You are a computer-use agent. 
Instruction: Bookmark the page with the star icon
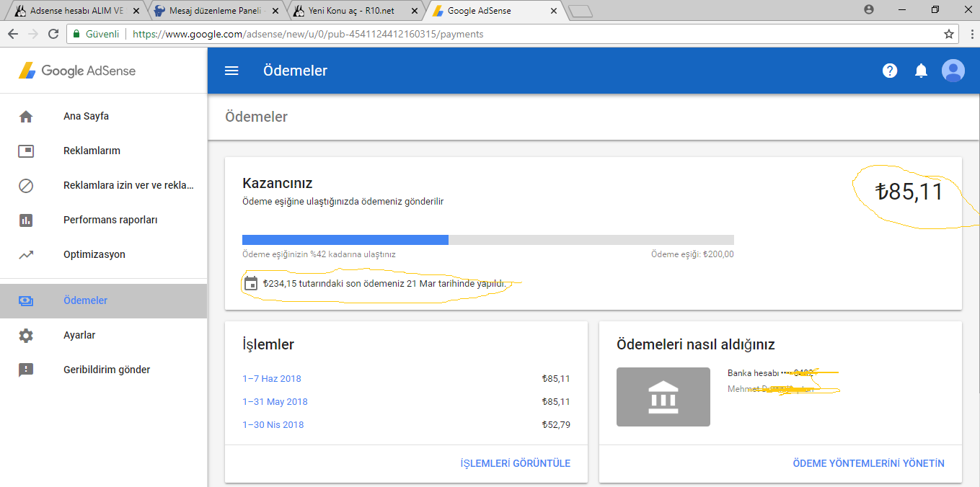[949, 34]
